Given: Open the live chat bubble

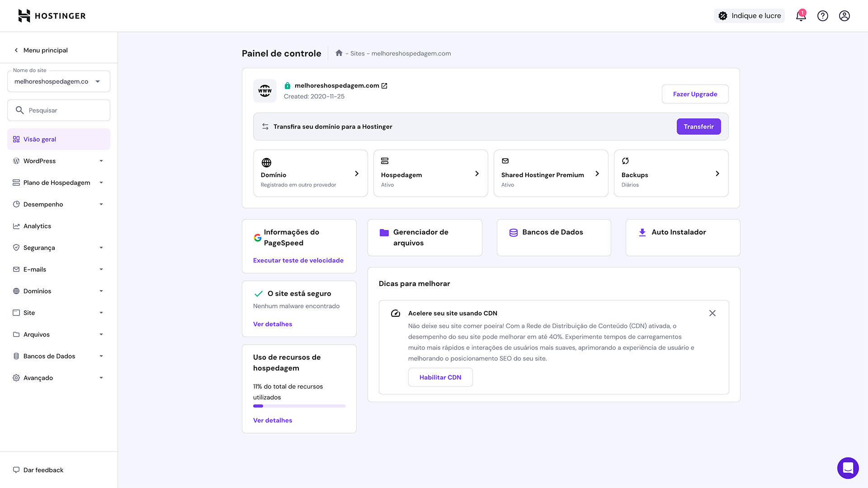Looking at the screenshot, I should pos(848,468).
